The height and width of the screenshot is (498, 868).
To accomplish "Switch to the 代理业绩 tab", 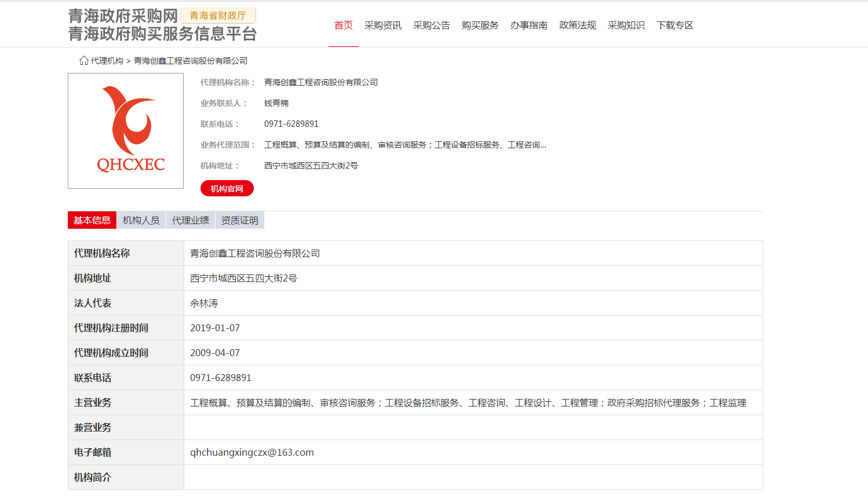I will (x=191, y=220).
